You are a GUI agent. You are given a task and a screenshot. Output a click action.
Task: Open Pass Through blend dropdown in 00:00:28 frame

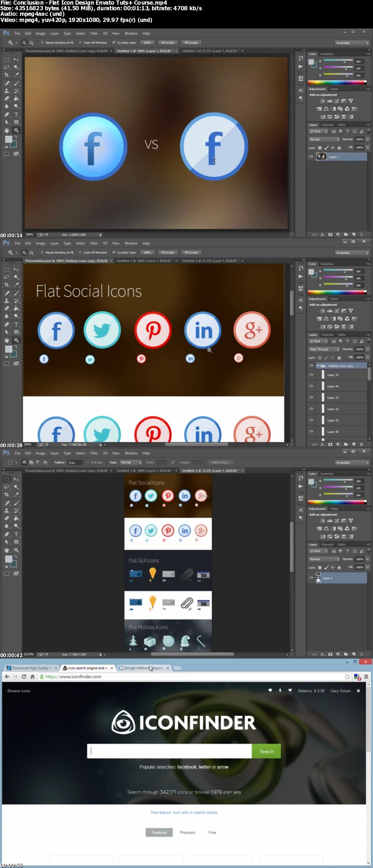(324, 349)
